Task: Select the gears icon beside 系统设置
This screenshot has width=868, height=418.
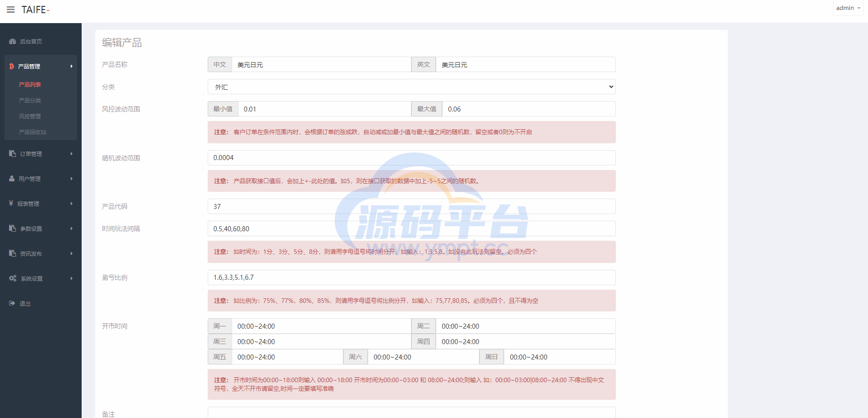Action: coord(13,278)
